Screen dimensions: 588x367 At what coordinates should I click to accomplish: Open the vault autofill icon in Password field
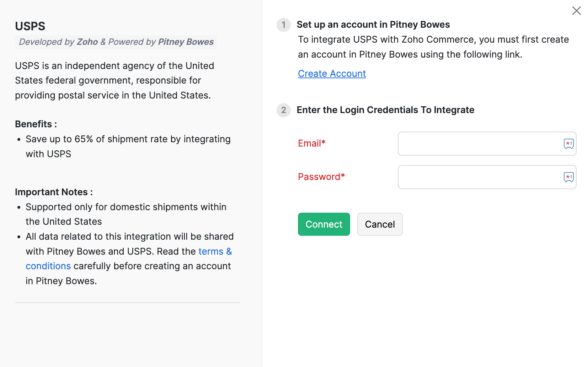click(569, 177)
